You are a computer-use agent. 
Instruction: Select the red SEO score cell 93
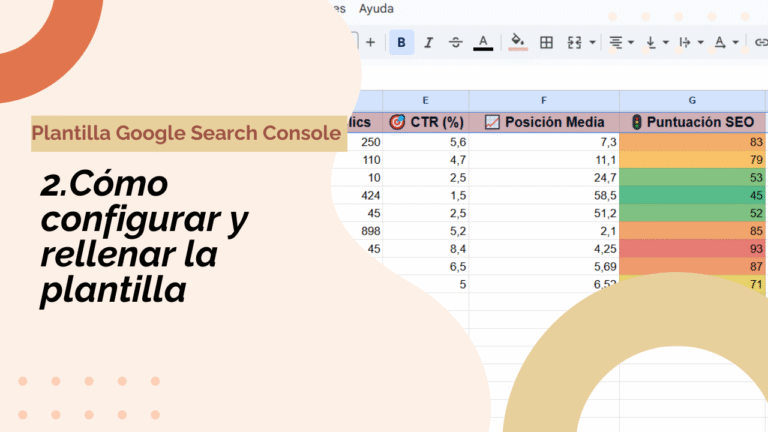[692, 249]
